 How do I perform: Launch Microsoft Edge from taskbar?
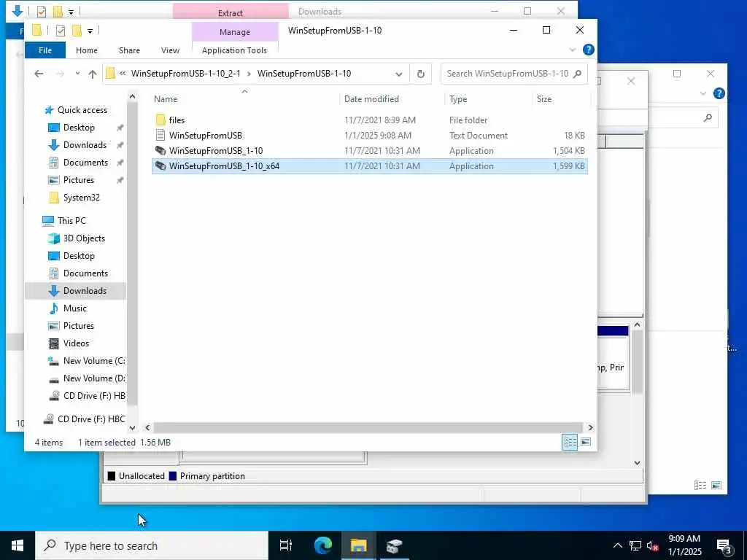coord(323,545)
